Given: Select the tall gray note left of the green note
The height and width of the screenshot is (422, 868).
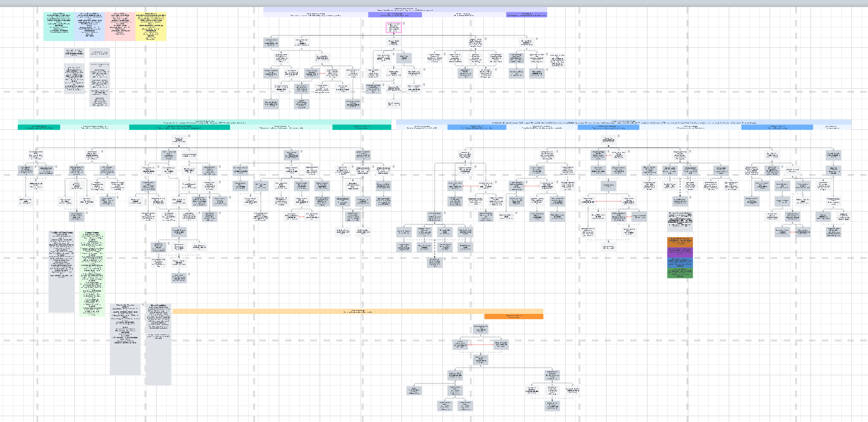Looking at the screenshot, I should click(x=61, y=271).
